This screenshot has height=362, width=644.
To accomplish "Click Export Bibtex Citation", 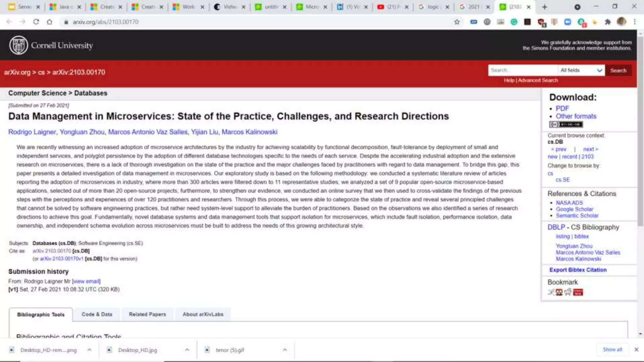I will pyautogui.click(x=578, y=270).
